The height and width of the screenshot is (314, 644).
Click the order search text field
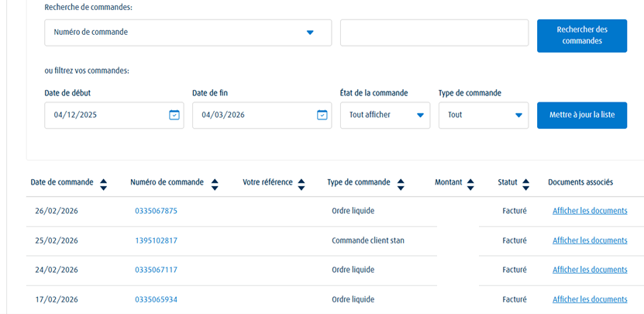click(x=434, y=33)
